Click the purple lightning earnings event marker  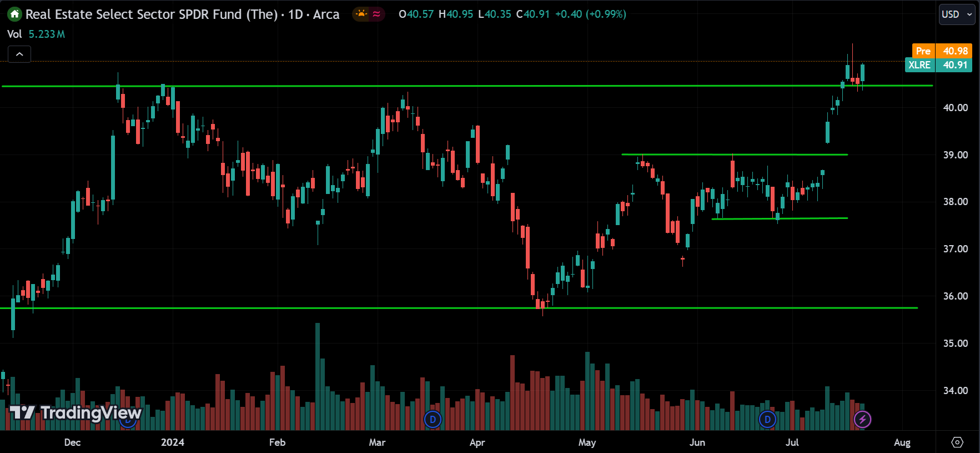[x=862, y=419]
